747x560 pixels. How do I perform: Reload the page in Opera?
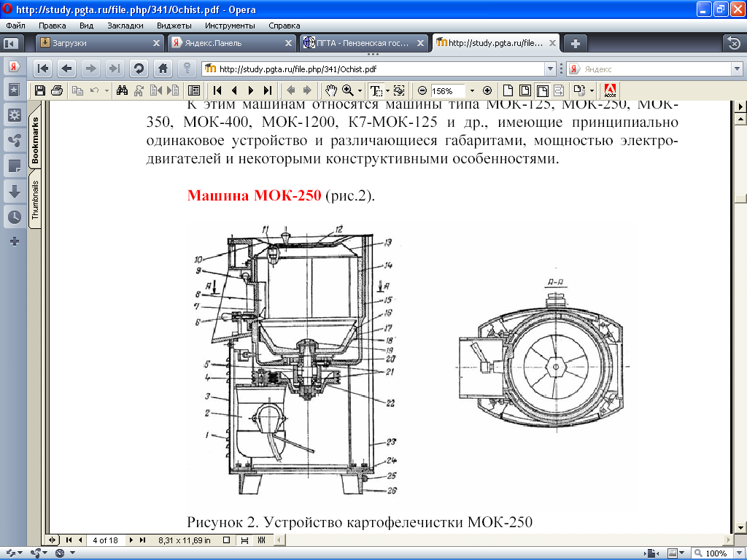pyautogui.click(x=138, y=69)
